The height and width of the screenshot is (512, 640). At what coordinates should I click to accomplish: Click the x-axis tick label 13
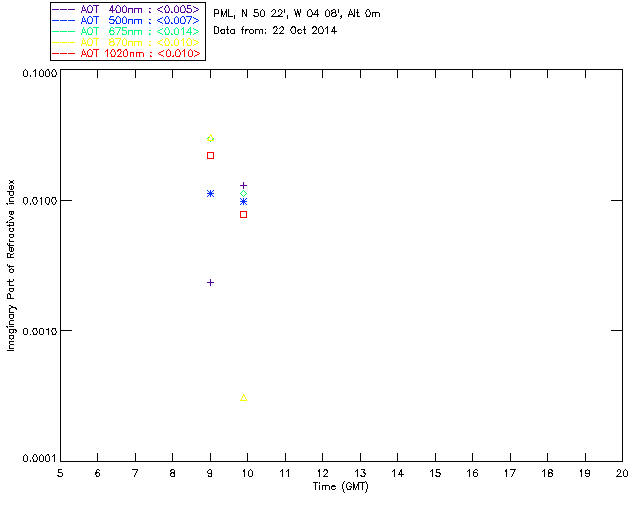[x=360, y=473]
